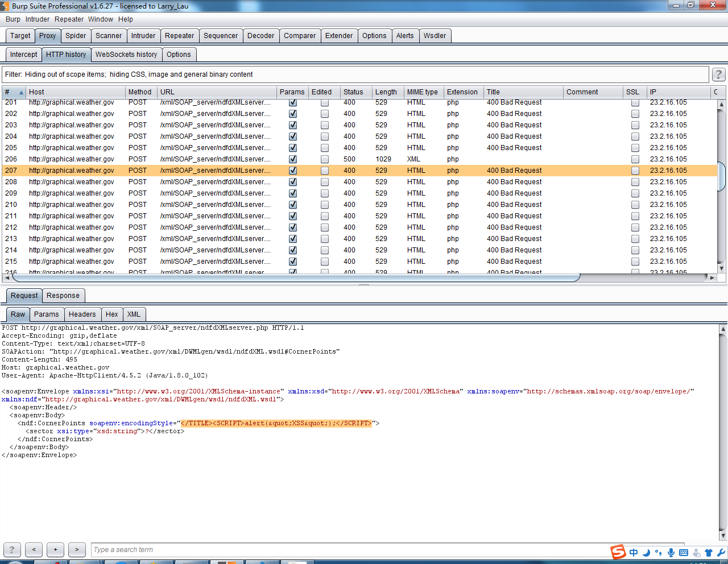Go to the Extender tab
728x564 pixels.
tap(339, 36)
